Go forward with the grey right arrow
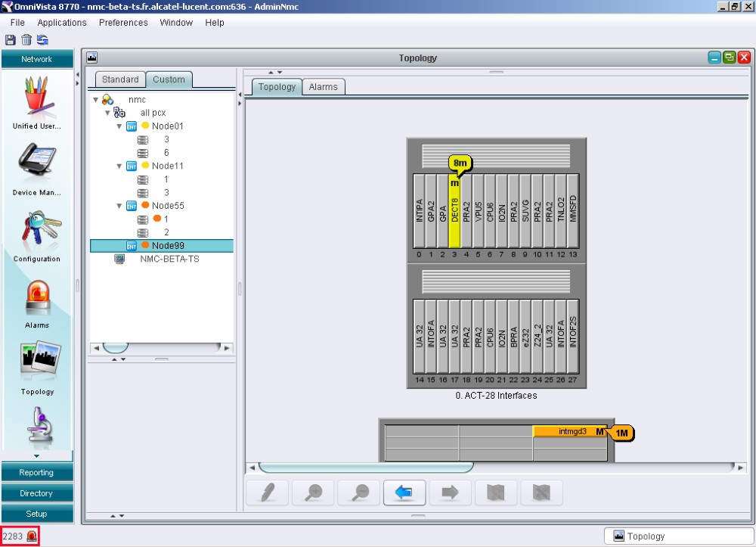 coord(450,493)
